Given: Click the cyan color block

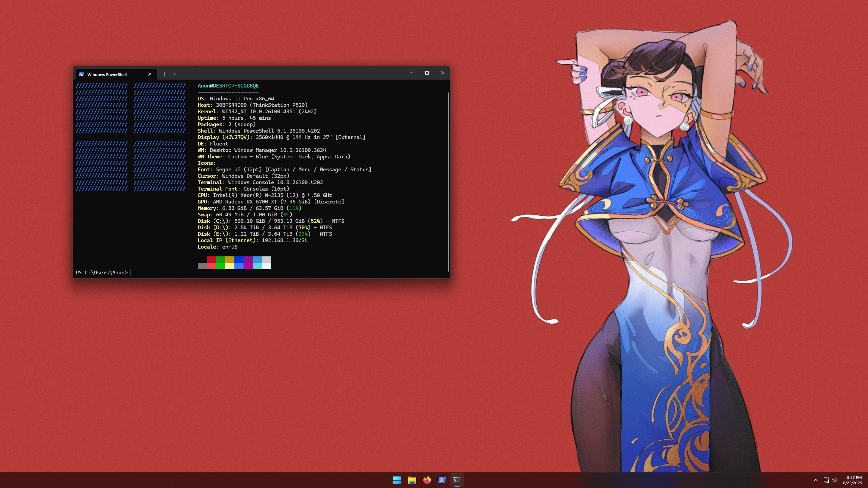Looking at the screenshot, I should tap(257, 260).
